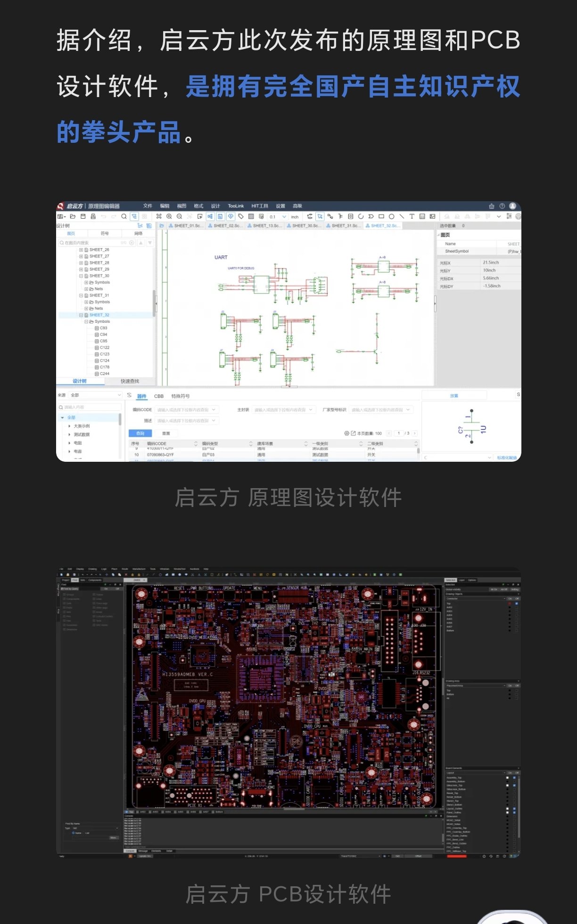
Task: Select the pointer selection tool
Action: pyautogui.click(x=320, y=216)
